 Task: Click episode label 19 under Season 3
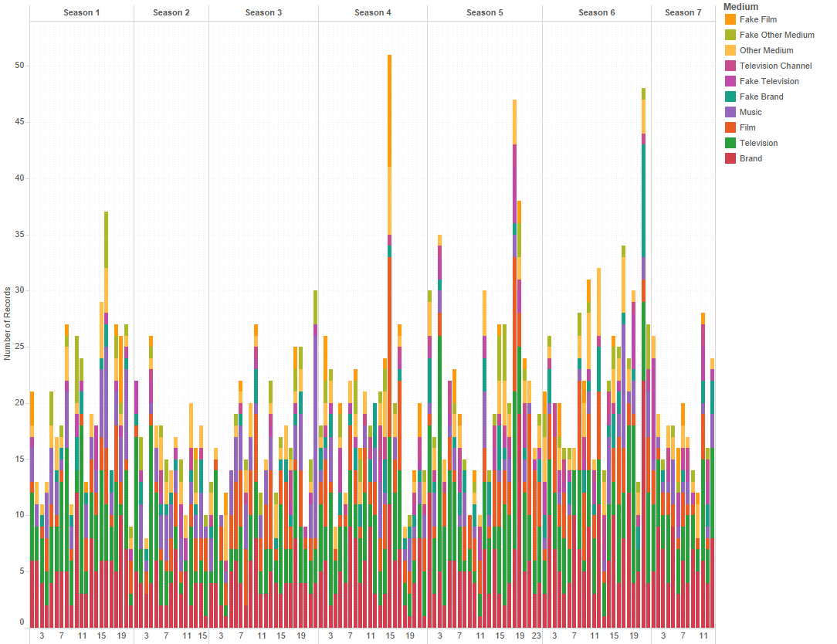301,636
